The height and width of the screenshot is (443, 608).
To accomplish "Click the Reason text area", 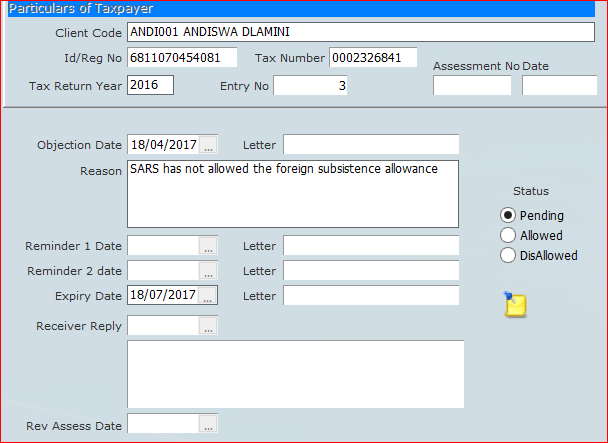I will pyautogui.click(x=293, y=193).
